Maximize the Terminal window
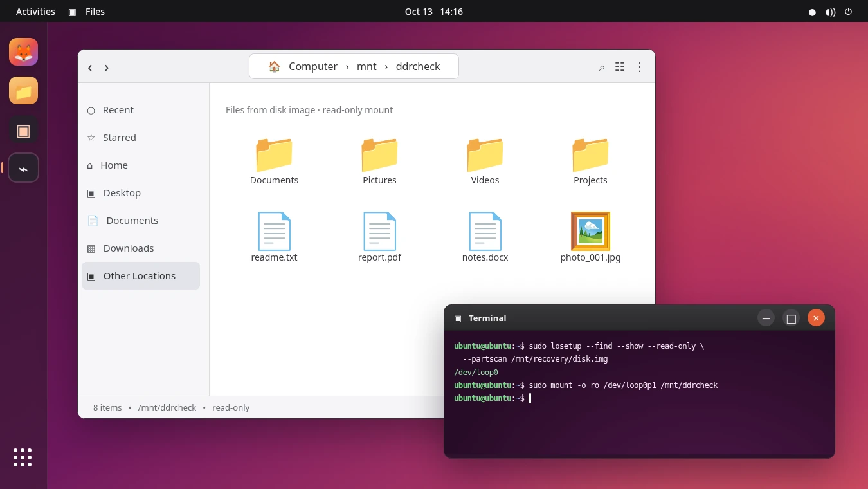The width and height of the screenshot is (868, 489). click(x=791, y=318)
